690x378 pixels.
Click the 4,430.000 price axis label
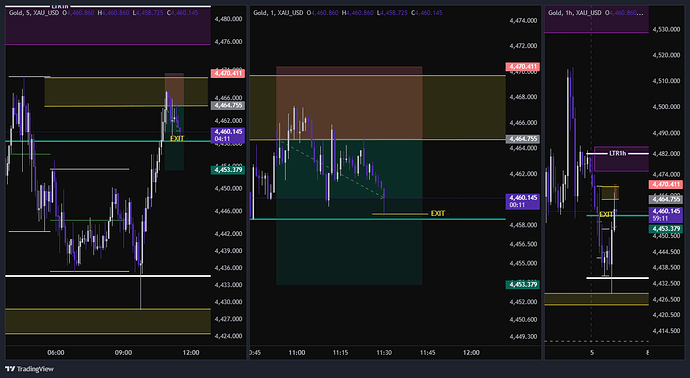(228, 302)
